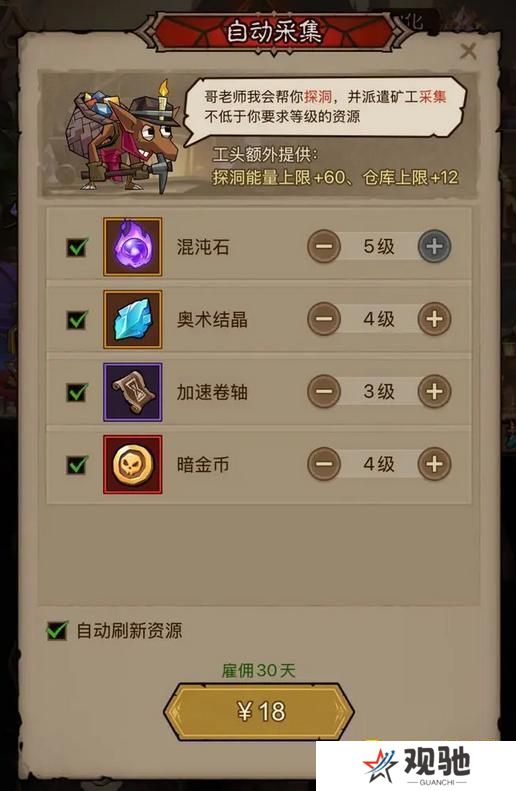Decrease 混沌石 level with minus button
This screenshot has width=516, height=791.
(x=324, y=246)
